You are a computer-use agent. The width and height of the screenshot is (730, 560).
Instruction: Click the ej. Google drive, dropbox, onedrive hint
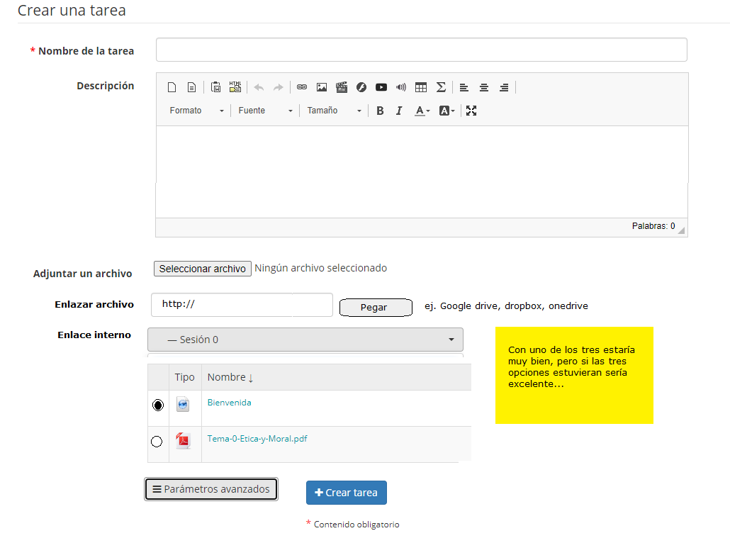[506, 306]
